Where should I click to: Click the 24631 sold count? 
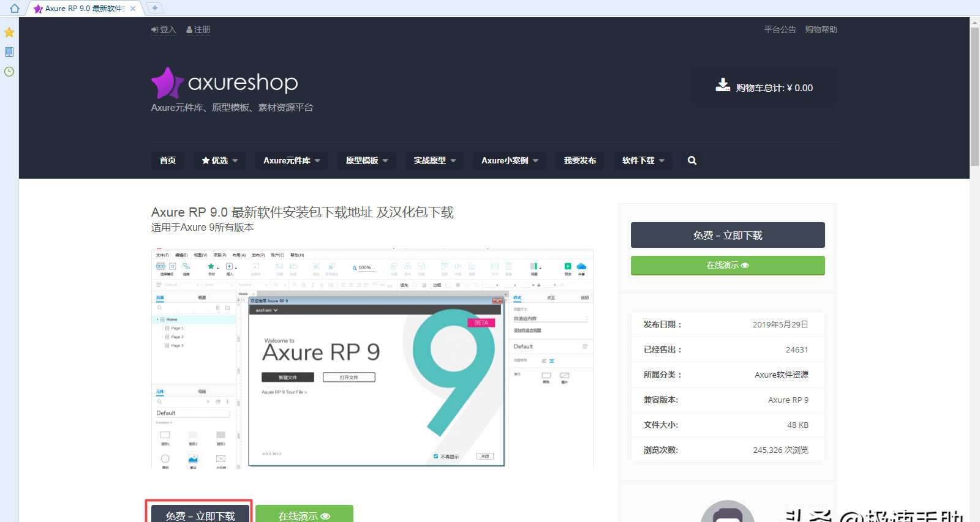(x=797, y=349)
